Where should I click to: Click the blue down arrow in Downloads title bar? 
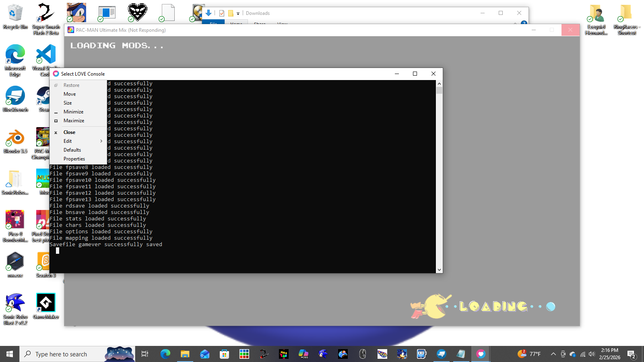pos(208,13)
